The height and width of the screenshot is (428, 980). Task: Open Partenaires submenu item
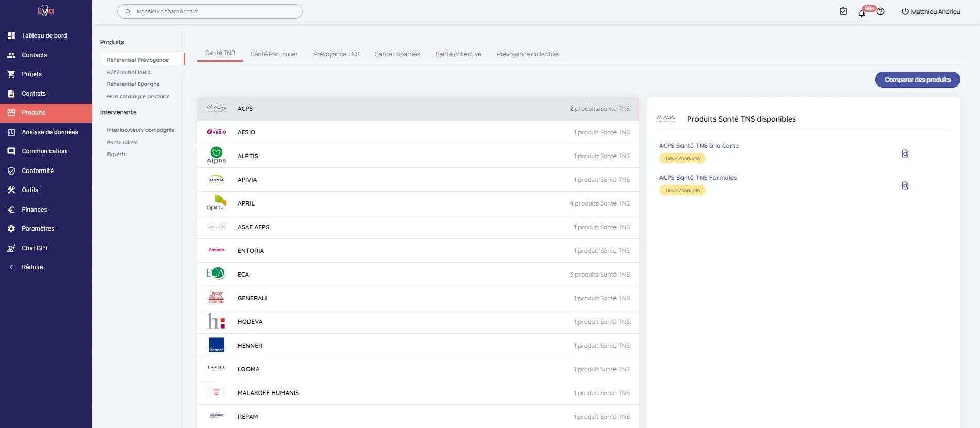coord(122,143)
